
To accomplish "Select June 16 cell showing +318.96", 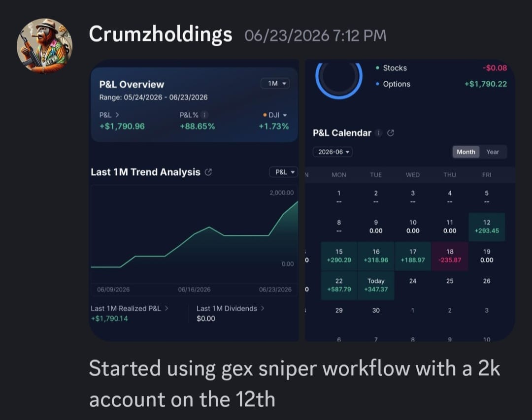I will (x=376, y=256).
